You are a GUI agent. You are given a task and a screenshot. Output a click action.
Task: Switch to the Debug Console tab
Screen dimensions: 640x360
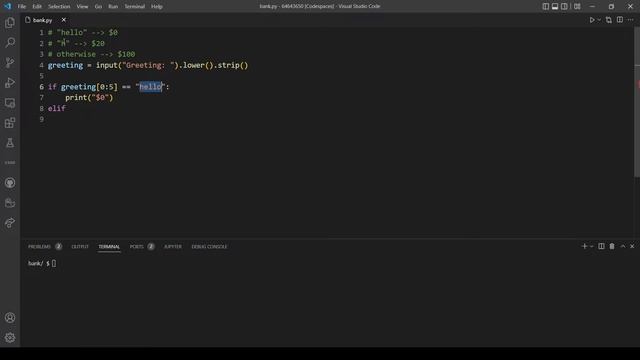pos(209,247)
